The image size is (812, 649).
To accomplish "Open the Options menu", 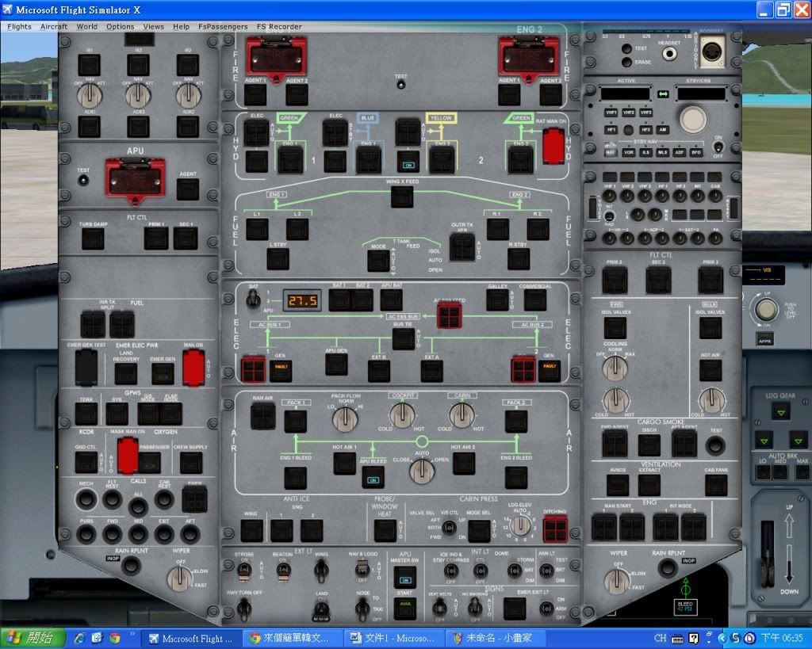I will click(121, 26).
